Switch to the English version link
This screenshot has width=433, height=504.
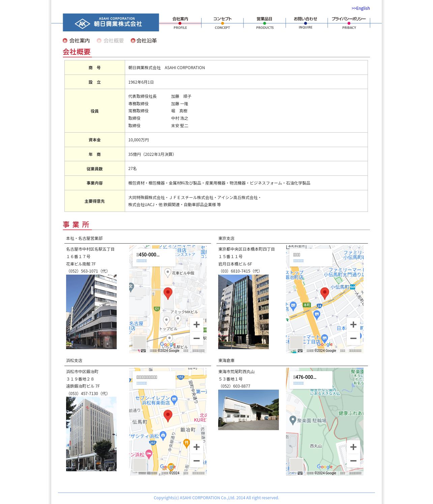coord(360,8)
